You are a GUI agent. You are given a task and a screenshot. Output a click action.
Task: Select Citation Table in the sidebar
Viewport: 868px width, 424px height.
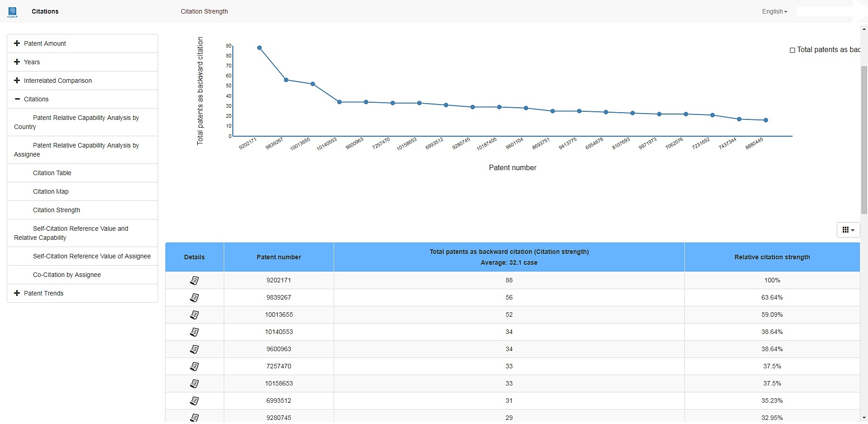tap(52, 173)
